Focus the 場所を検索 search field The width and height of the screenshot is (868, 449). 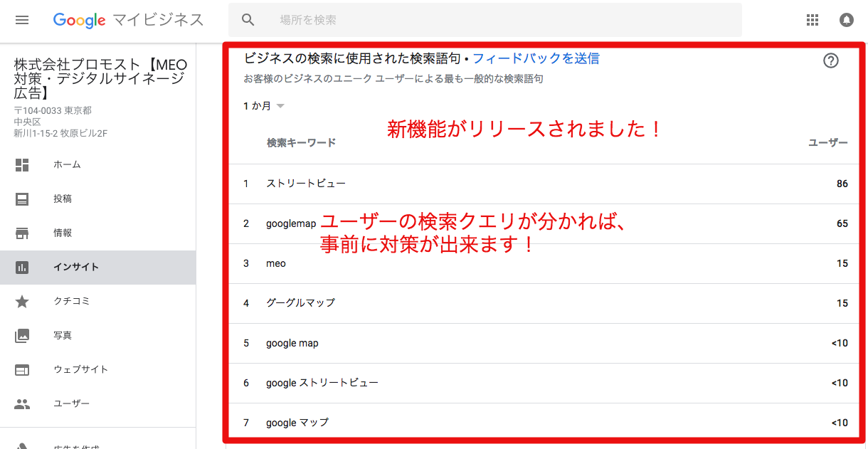point(485,20)
